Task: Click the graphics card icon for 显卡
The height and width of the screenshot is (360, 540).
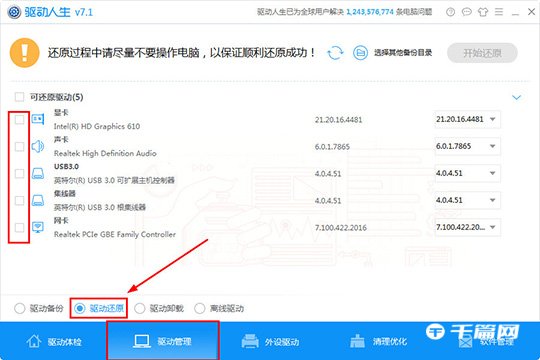Action: pyautogui.click(x=38, y=119)
